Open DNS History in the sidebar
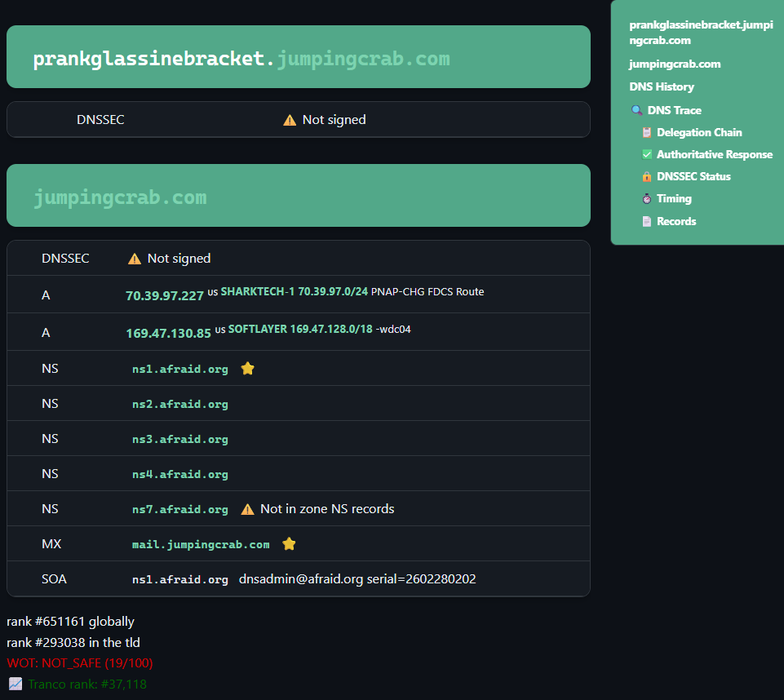This screenshot has height=700, width=784. coord(661,86)
